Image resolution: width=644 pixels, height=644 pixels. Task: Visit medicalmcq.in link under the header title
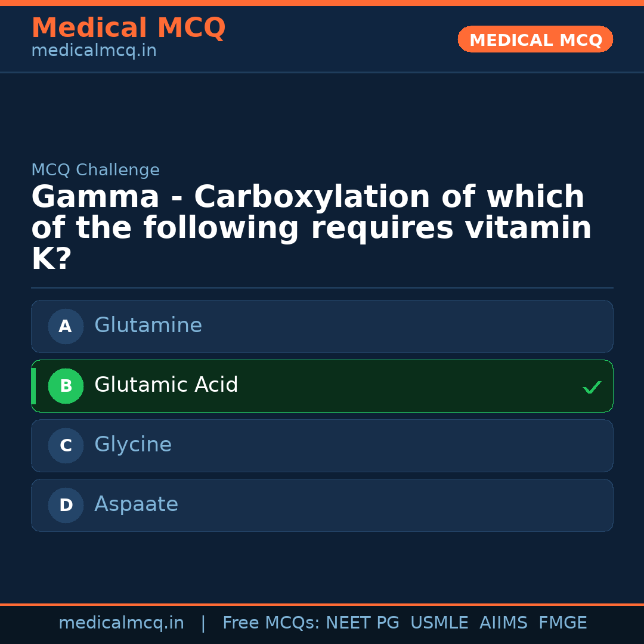pos(94,51)
